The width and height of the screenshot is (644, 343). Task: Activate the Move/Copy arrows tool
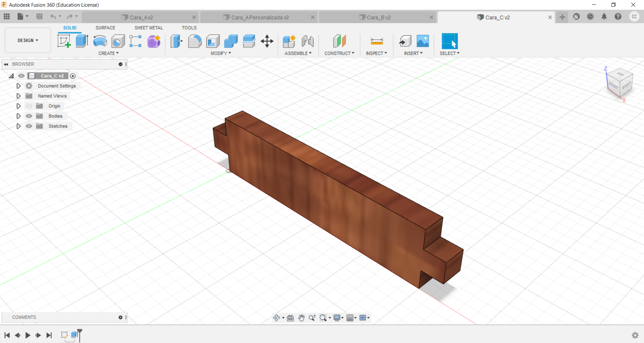coord(267,41)
